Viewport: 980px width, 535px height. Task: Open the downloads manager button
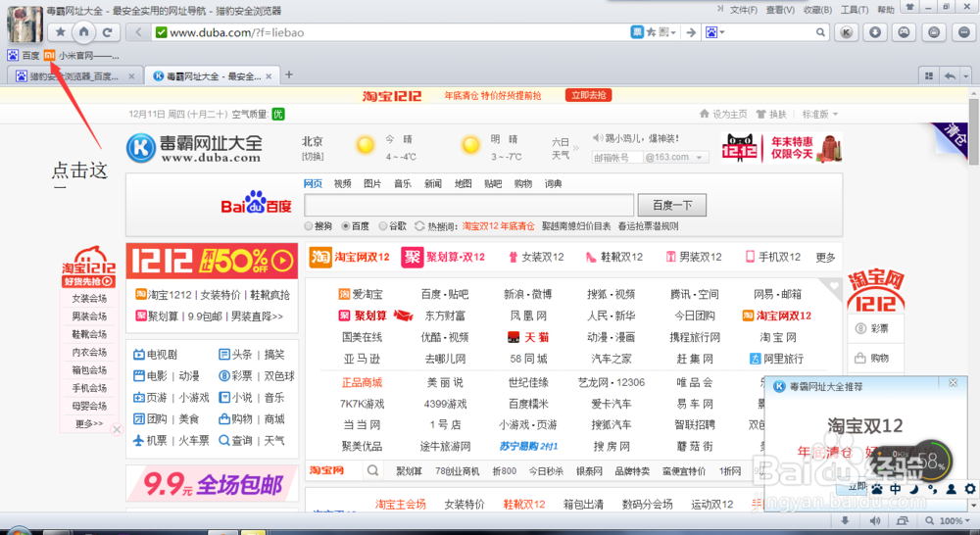coord(875,32)
